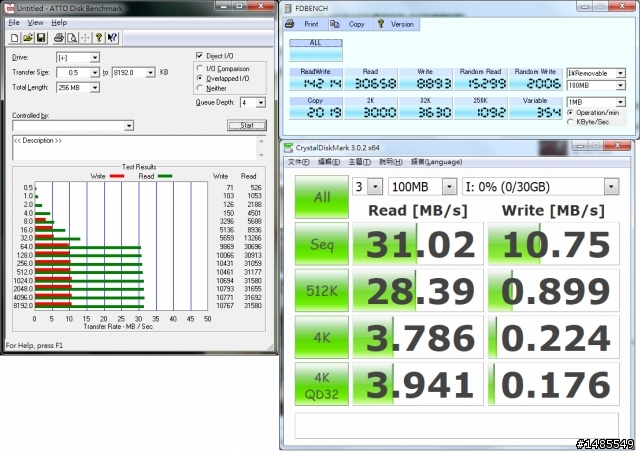The image size is (640, 452).
Task: Toggle the Direct I/O checkbox
Action: (x=199, y=56)
